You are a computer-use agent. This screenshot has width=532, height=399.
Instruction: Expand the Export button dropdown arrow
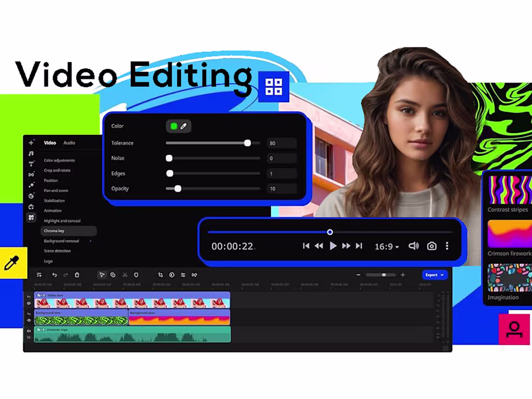click(x=442, y=275)
